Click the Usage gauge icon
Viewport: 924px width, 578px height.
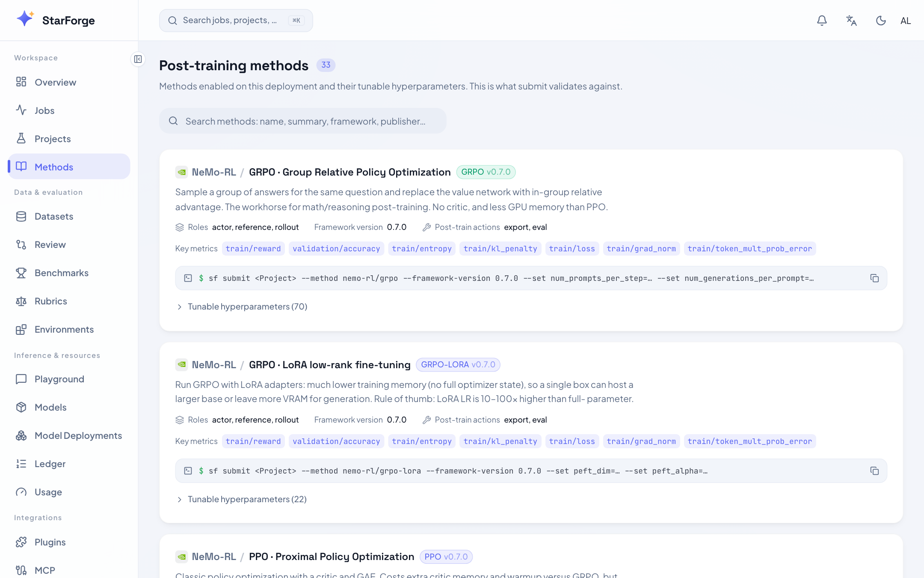click(21, 492)
